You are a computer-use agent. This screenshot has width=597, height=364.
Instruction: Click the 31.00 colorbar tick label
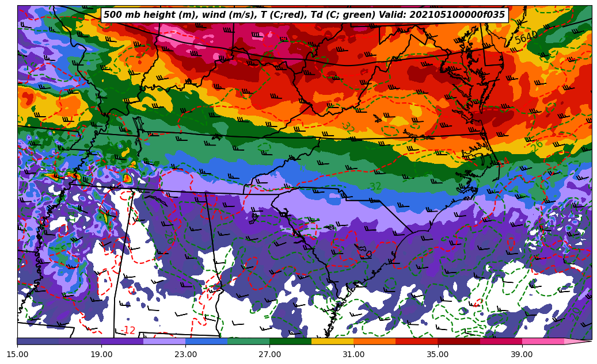pyautogui.click(x=353, y=354)
